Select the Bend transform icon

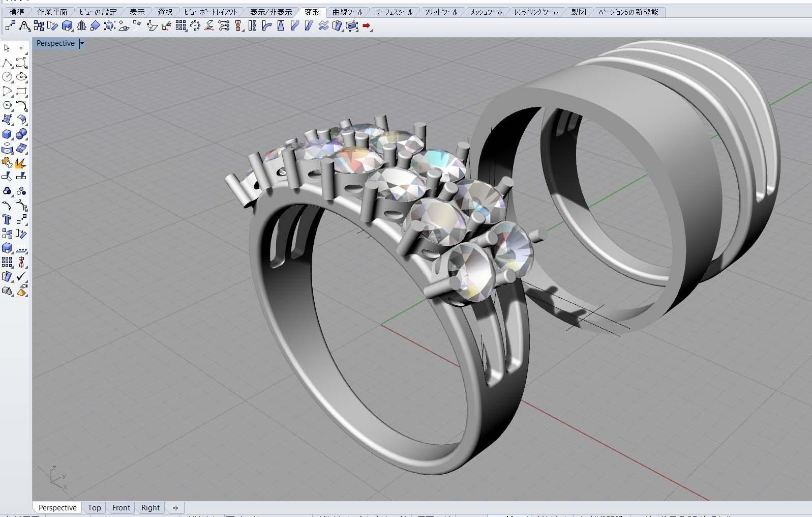[266, 26]
